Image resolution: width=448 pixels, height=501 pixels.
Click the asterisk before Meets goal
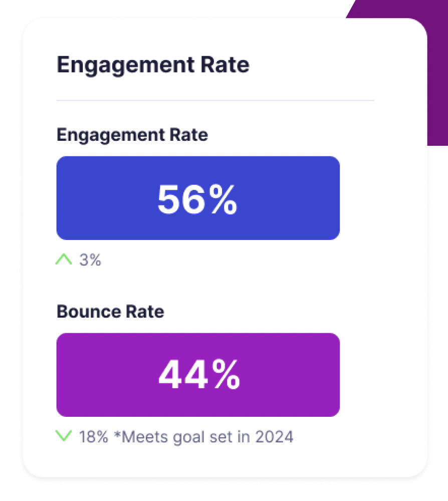(x=118, y=434)
